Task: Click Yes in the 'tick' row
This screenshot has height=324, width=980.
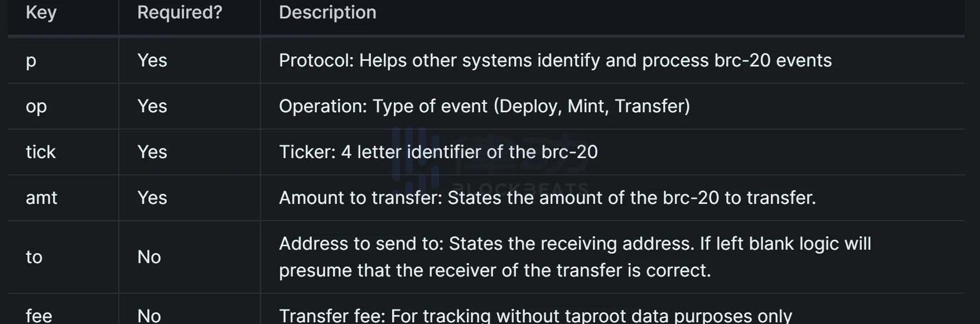Action: pyautogui.click(x=152, y=152)
